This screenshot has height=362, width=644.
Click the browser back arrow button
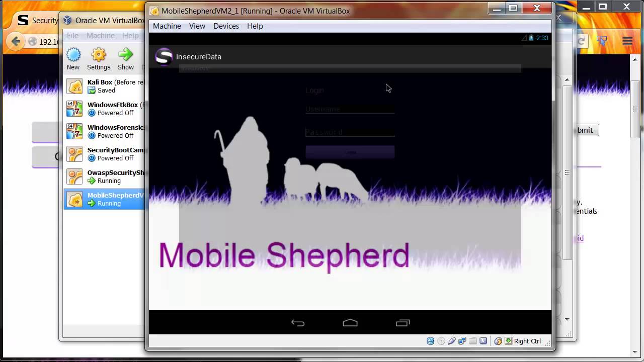pos(16,41)
